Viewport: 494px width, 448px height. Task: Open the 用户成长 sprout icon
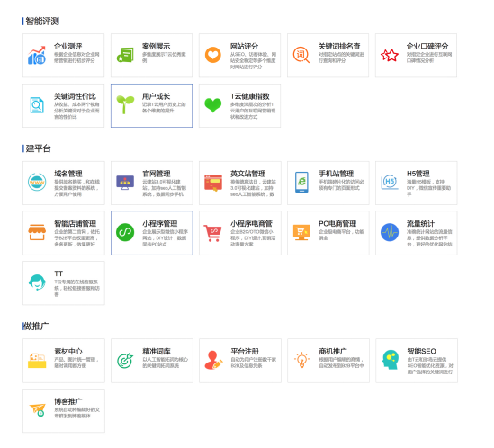coord(125,104)
